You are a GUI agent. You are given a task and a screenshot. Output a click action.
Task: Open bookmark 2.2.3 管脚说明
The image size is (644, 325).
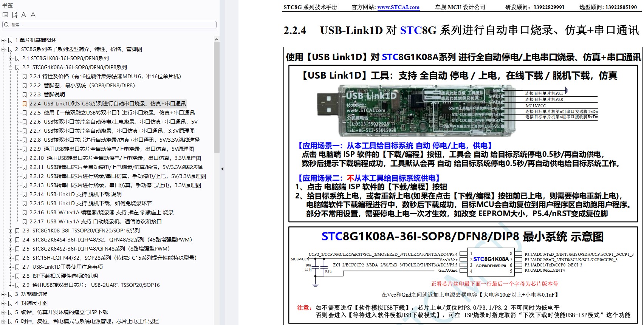[47, 94]
